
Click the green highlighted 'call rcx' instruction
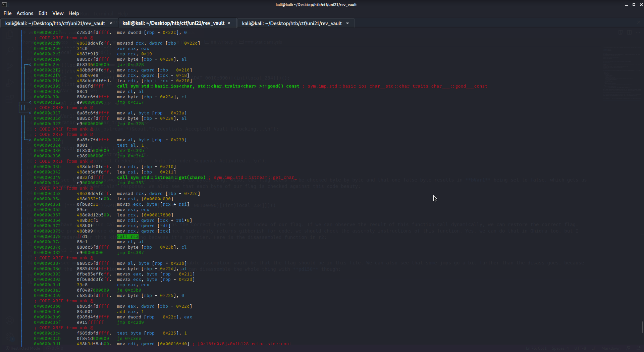(x=127, y=237)
